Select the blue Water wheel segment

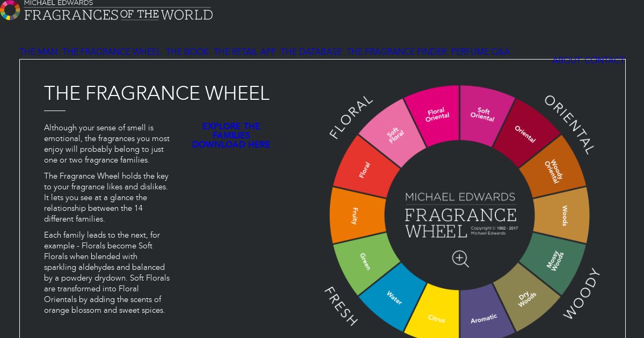(x=393, y=297)
